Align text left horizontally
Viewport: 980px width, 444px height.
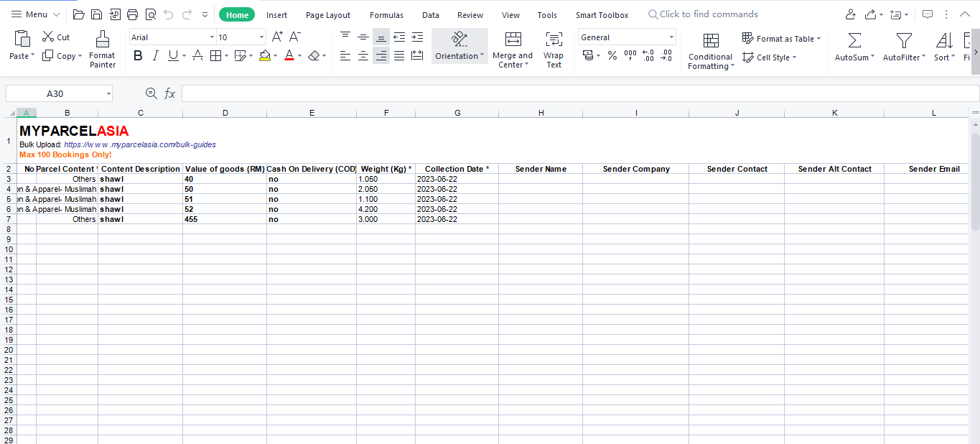(x=345, y=55)
